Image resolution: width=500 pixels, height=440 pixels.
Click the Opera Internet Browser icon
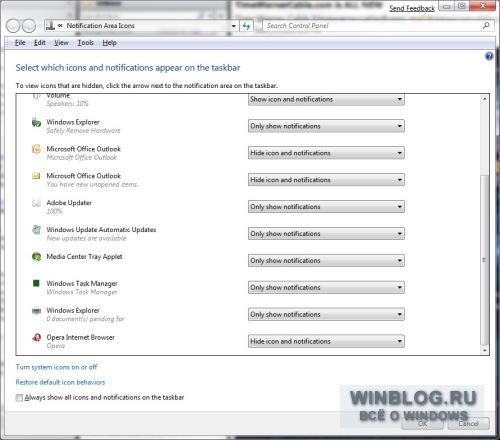36,337
